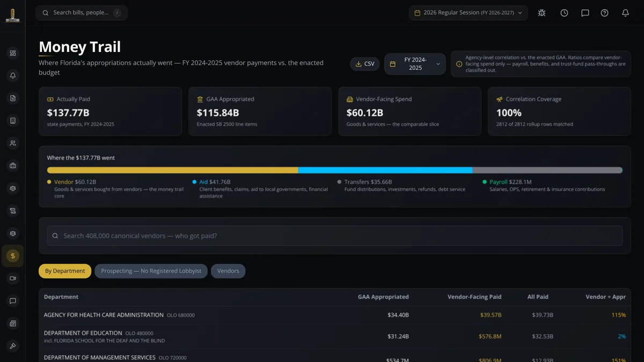Open the sidebar chat bubble icon
The width and height of the screenshot is (644, 362).
pos(13,301)
